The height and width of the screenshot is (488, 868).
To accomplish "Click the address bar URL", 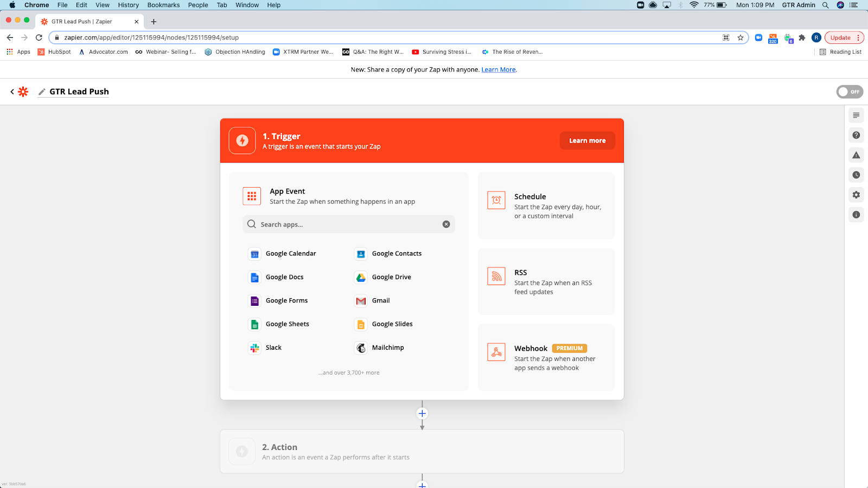I will (151, 37).
